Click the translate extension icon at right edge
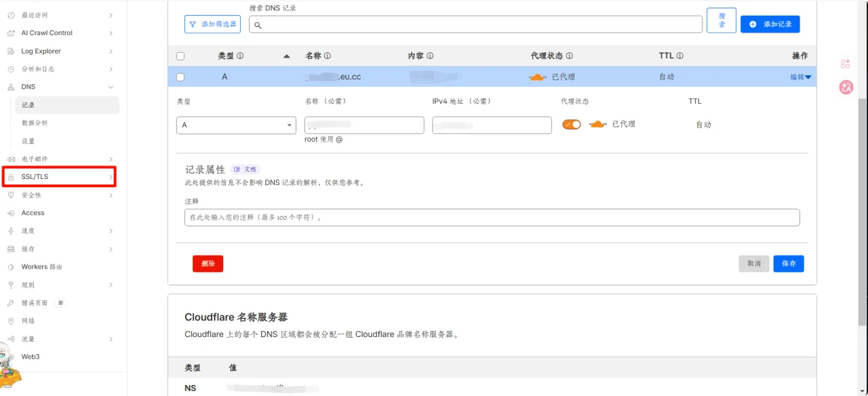 click(x=846, y=87)
